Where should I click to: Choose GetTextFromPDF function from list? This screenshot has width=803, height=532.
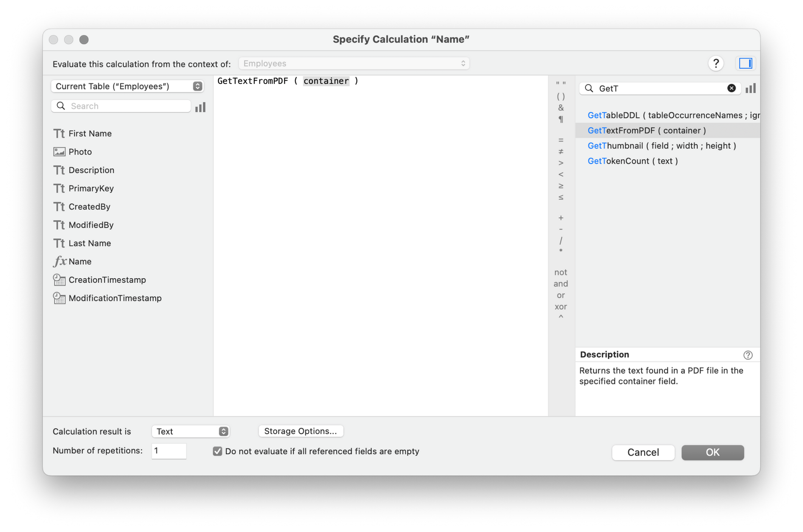(667, 131)
